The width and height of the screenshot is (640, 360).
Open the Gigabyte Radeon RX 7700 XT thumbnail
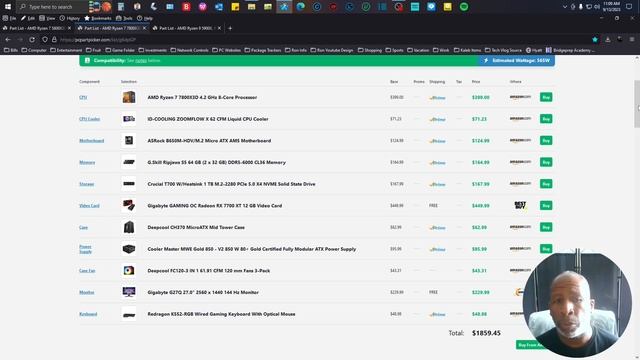tap(129, 206)
